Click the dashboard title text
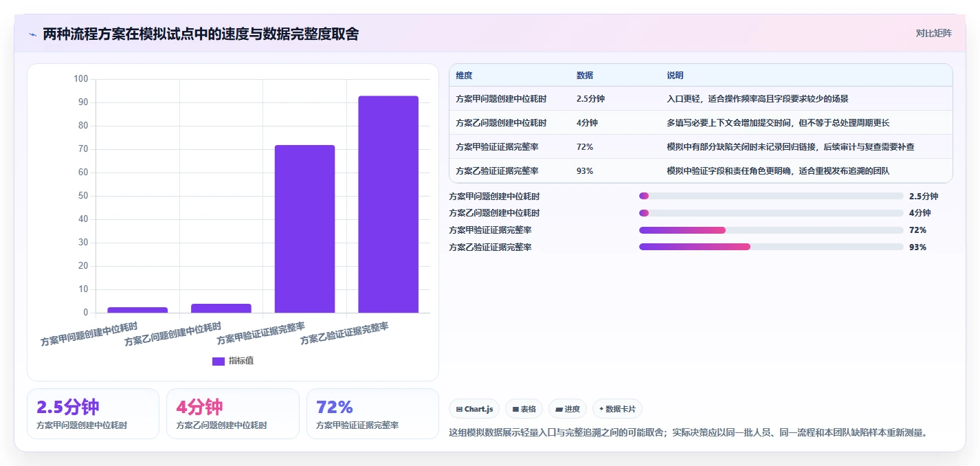The width and height of the screenshot is (980, 466). click(201, 34)
